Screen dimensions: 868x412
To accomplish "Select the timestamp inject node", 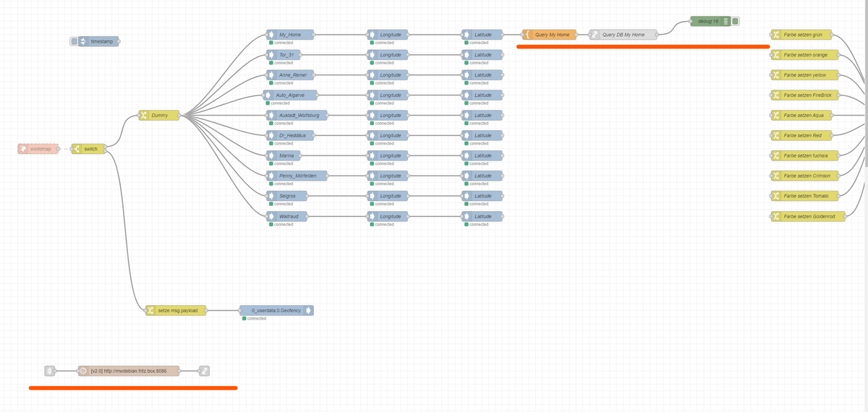I will click(98, 42).
